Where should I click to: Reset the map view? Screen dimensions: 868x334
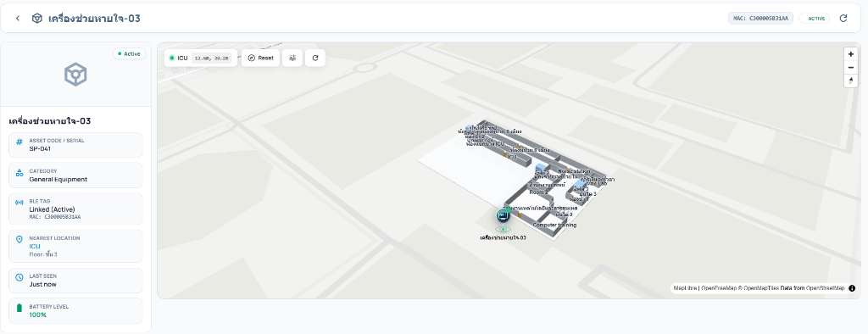pos(261,58)
